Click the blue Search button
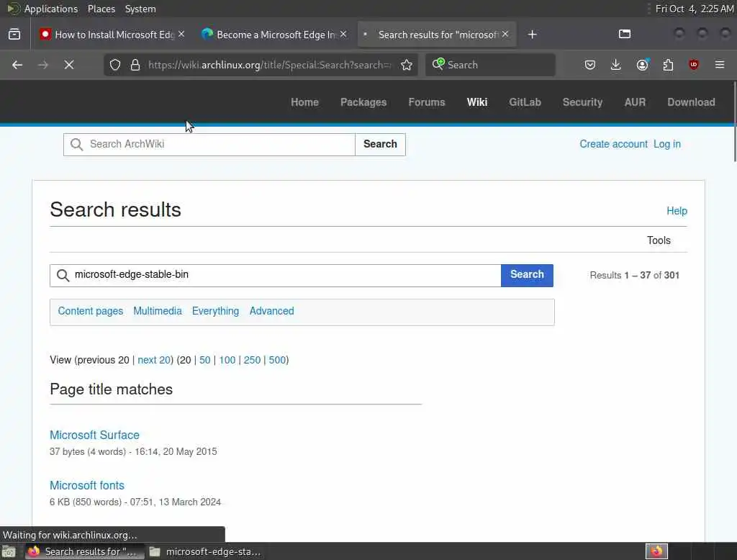The height and width of the screenshot is (560, 737). click(527, 275)
